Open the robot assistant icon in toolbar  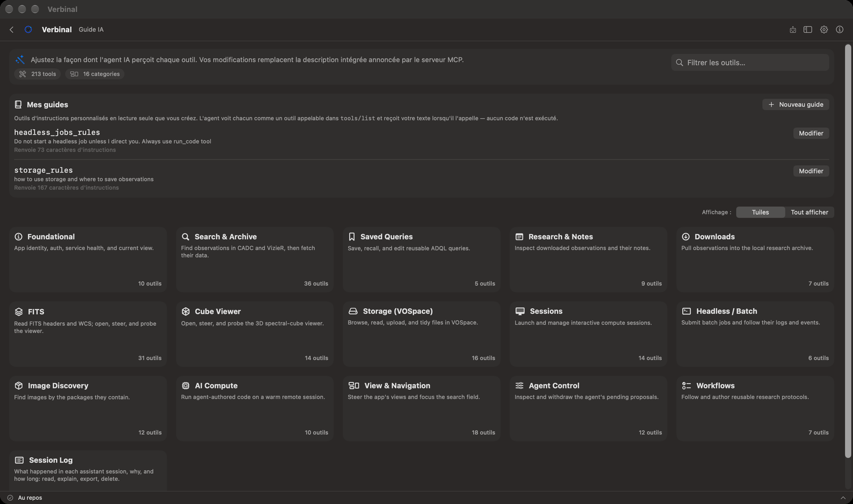click(793, 30)
